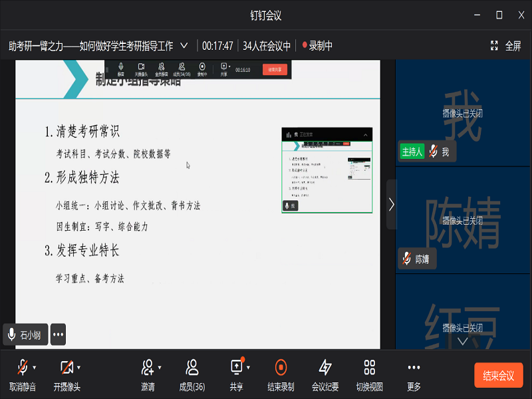The image size is (532, 399).
Task: Enter 全屏 fullscreen mode
Action: (505, 46)
